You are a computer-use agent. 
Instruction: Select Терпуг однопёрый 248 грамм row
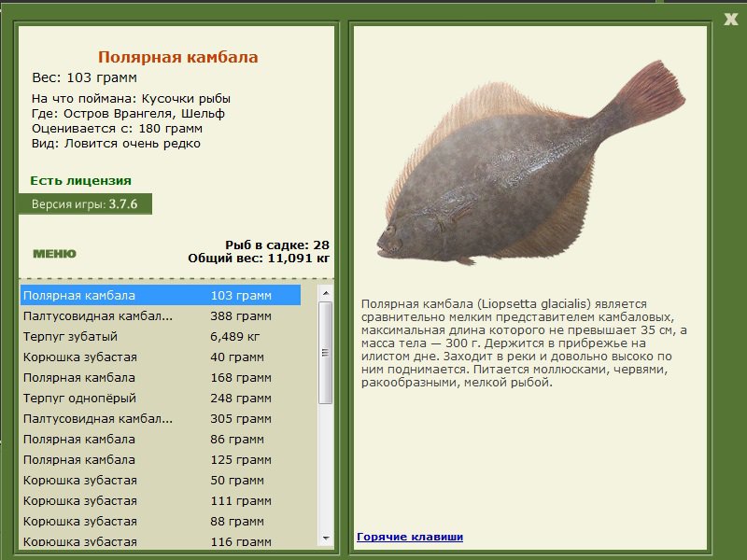(161, 399)
